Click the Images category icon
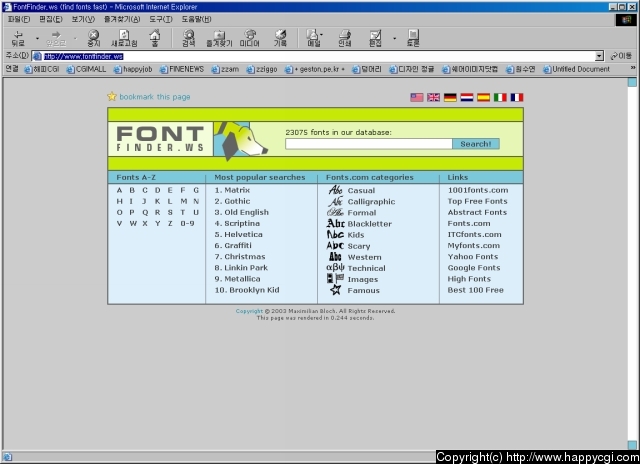 coord(336,279)
